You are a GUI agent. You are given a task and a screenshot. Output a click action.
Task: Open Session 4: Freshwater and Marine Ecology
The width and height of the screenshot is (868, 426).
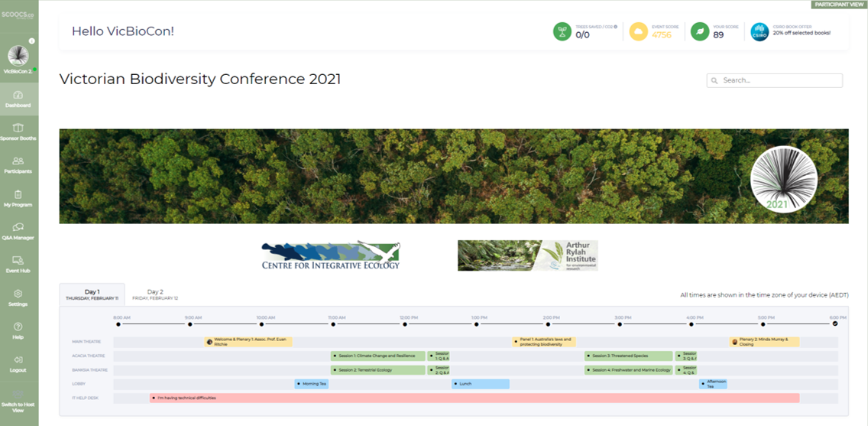[628, 369]
